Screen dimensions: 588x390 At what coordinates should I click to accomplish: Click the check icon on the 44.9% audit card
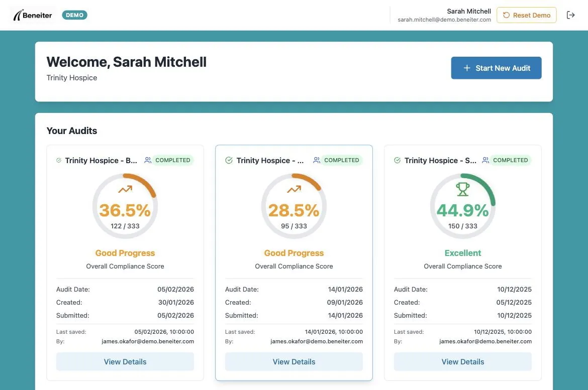397,160
